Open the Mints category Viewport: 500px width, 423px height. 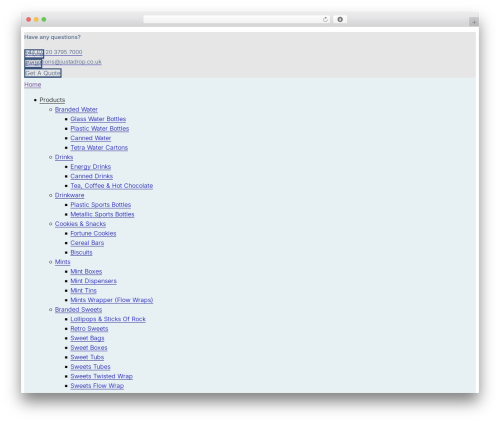(x=63, y=262)
